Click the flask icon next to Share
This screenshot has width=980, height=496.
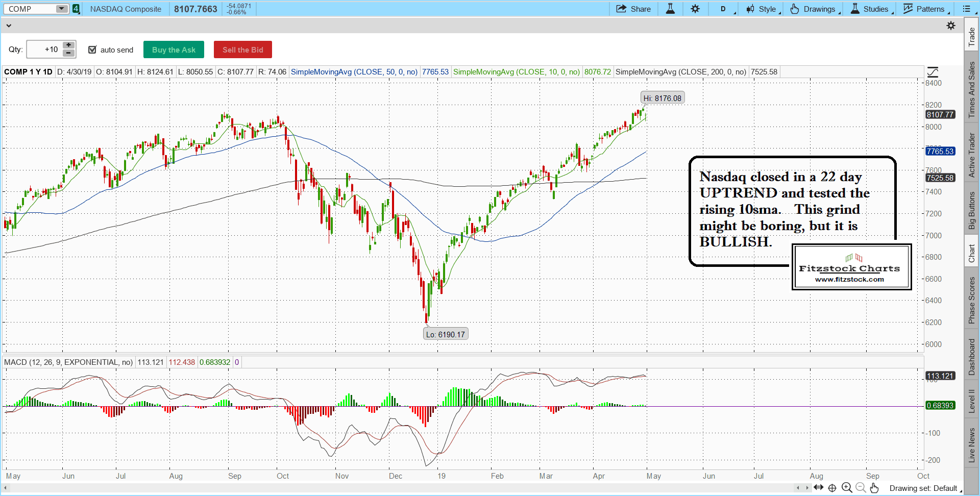(x=670, y=9)
